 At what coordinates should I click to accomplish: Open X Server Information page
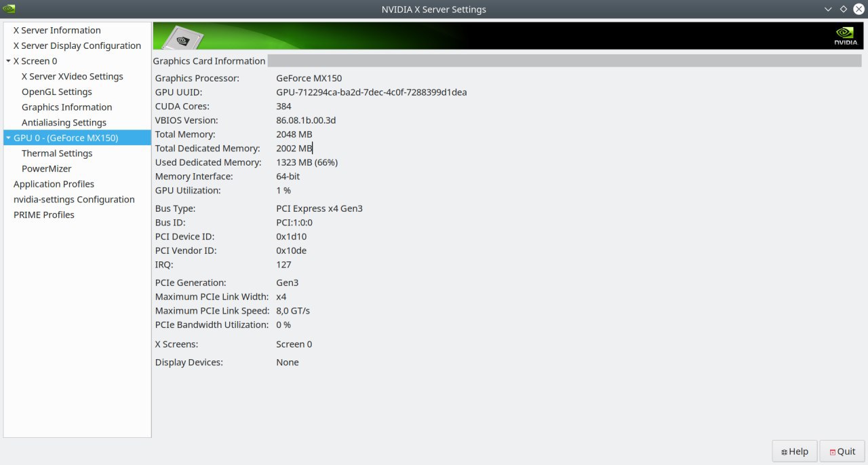click(57, 31)
